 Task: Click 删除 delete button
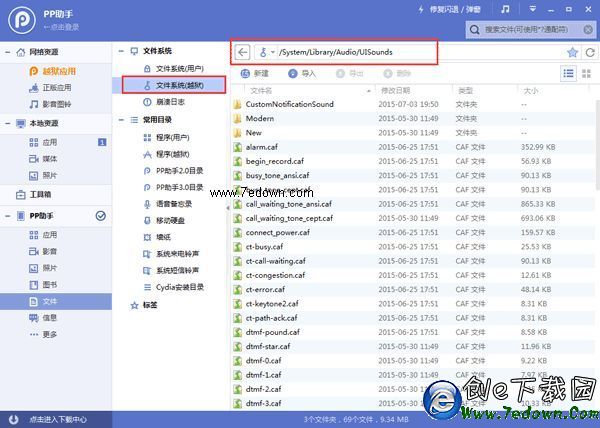[x=397, y=73]
